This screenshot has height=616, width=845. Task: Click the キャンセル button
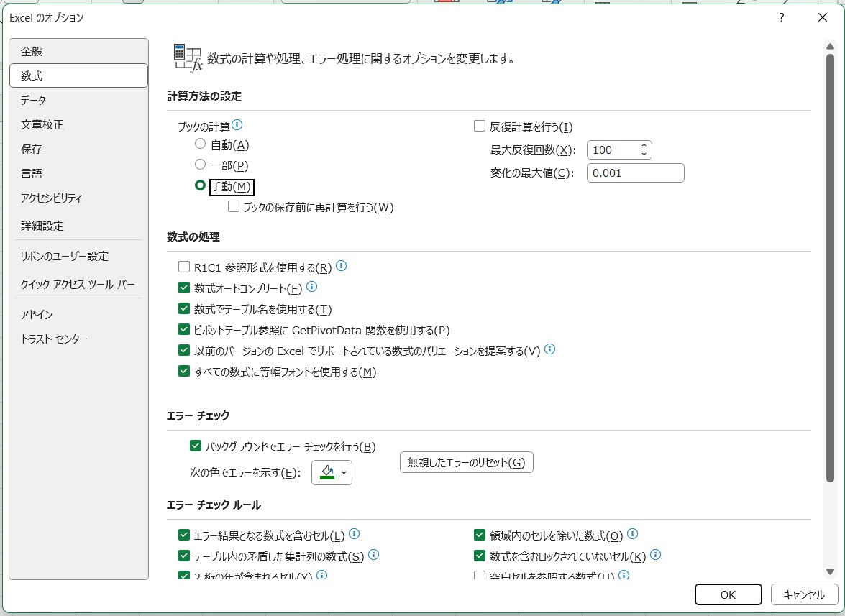(803, 594)
